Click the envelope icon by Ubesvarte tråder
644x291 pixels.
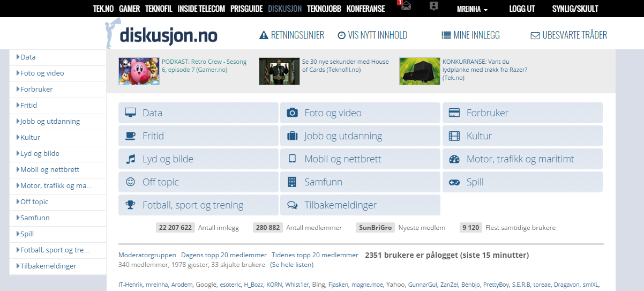click(535, 36)
